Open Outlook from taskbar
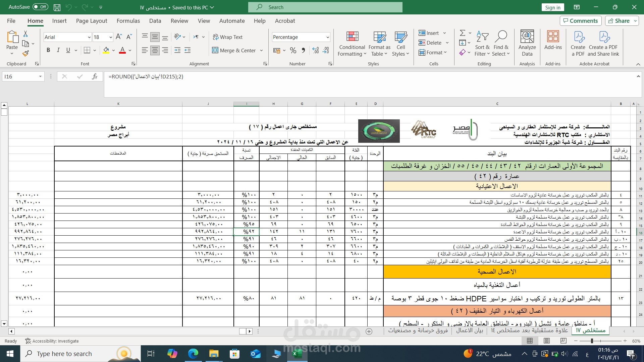Screen dimensions: 644x362 [x=255, y=354]
